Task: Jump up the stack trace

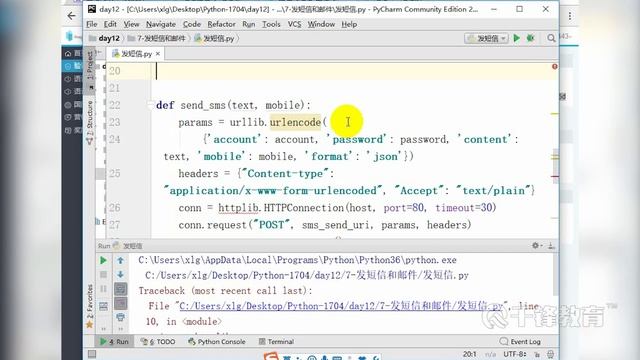Action: pos(120,260)
